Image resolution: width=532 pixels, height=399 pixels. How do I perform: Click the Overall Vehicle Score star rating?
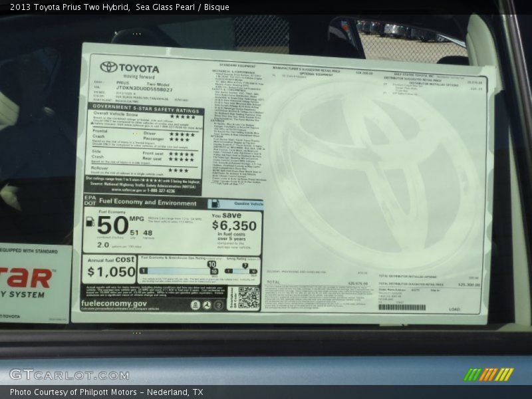[182, 116]
